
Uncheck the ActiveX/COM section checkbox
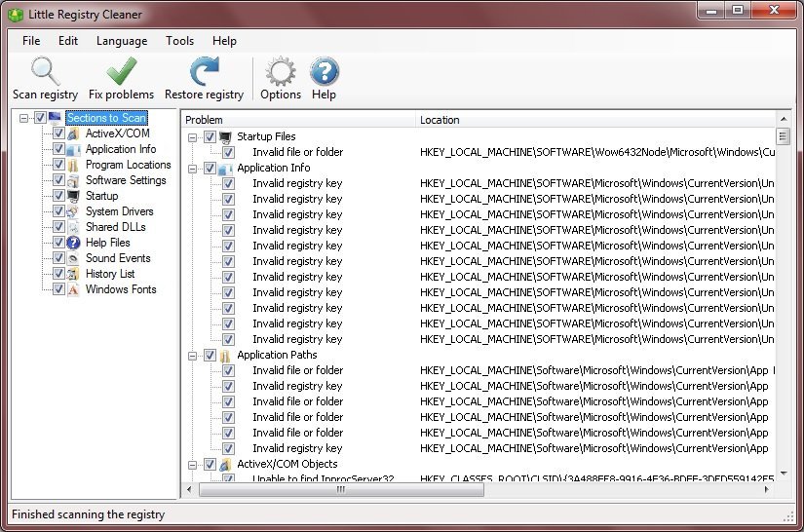click(x=58, y=133)
